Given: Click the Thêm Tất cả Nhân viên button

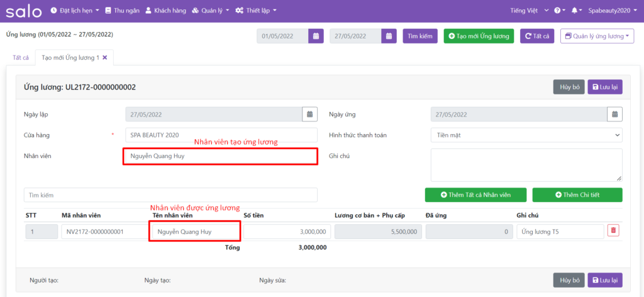Looking at the screenshot, I should click(x=475, y=194).
